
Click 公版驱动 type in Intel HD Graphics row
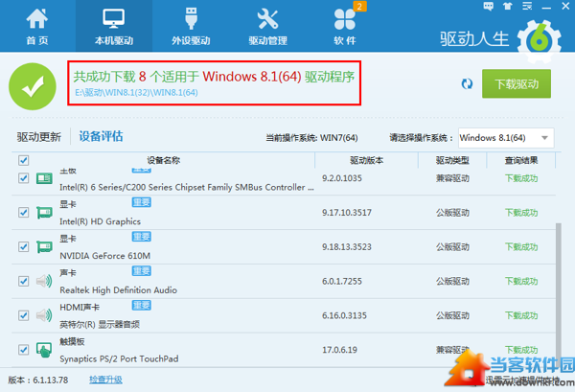(x=452, y=213)
